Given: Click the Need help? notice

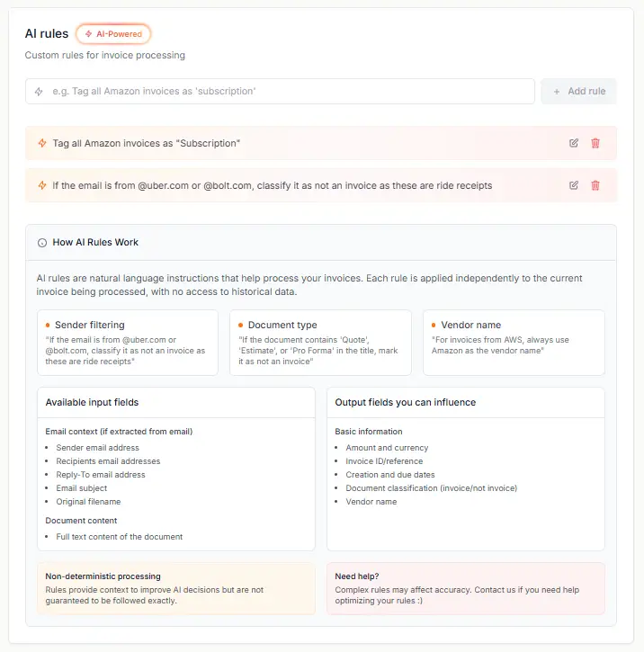Looking at the screenshot, I should pyautogui.click(x=465, y=588).
